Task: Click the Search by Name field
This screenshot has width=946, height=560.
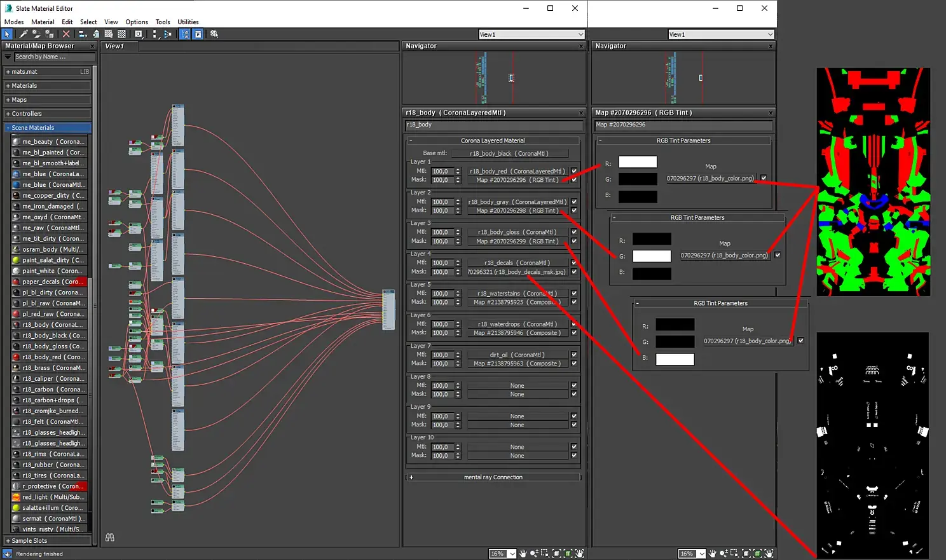Action: (53, 57)
